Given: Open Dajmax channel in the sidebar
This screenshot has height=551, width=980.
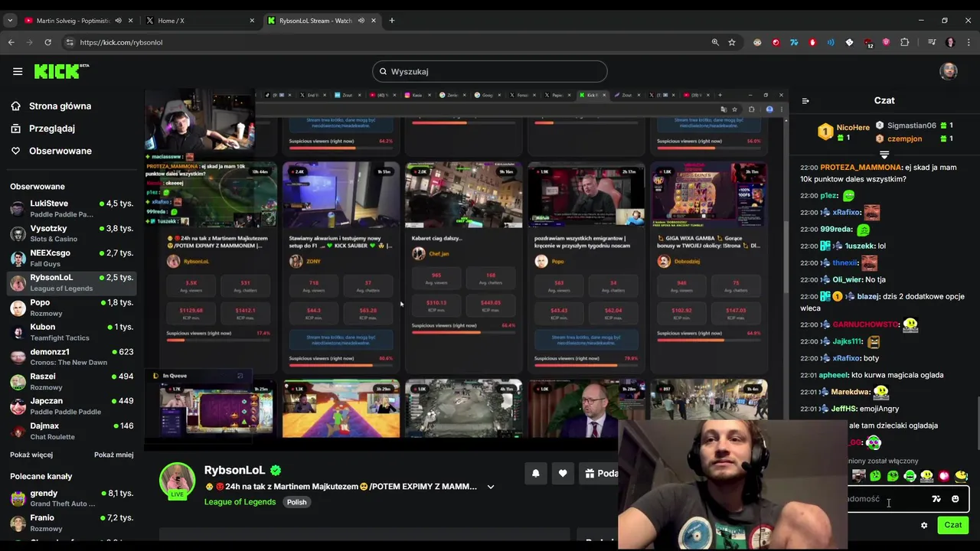Looking at the screenshot, I should click(x=71, y=431).
